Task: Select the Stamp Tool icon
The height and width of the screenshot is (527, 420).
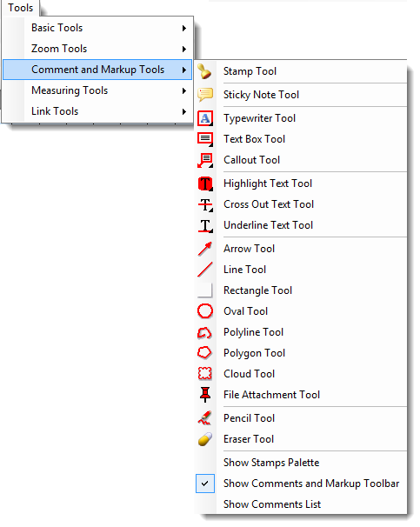Action: 204,71
